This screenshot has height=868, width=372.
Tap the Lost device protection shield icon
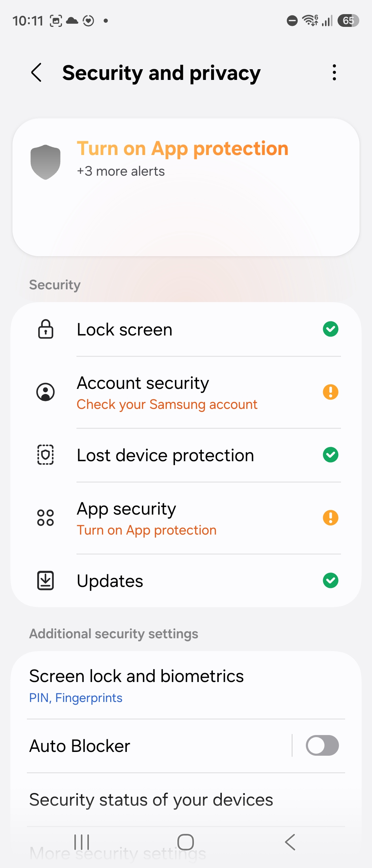[45, 455]
